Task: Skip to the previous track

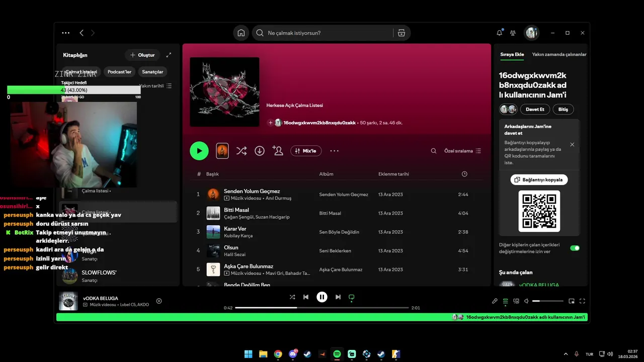Action: [306, 297]
